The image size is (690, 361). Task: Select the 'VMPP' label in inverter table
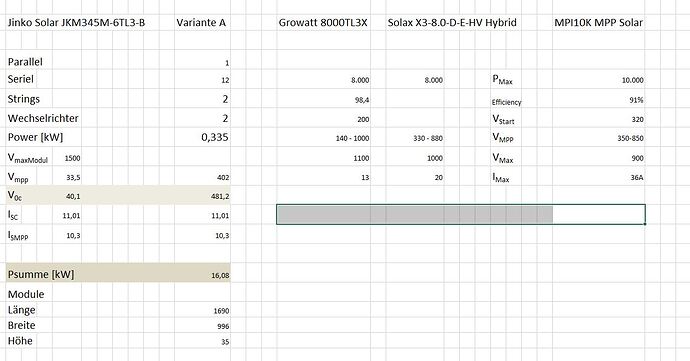[x=503, y=138]
